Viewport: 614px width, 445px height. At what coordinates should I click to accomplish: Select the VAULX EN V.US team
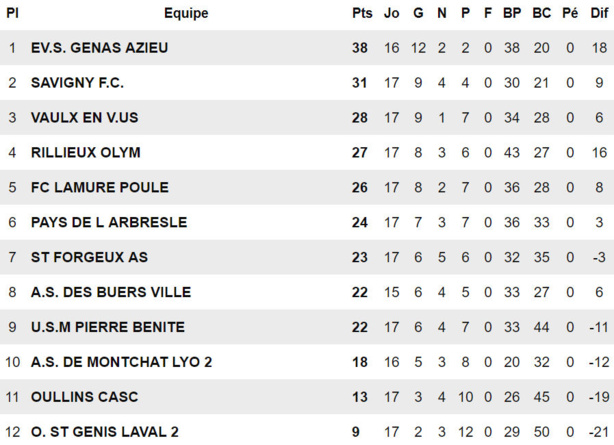click(84, 118)
